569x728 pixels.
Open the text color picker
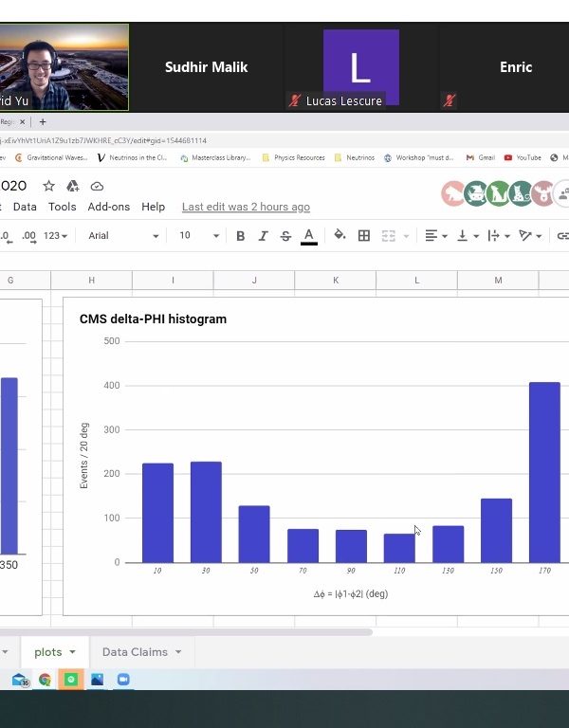click(x=308, y=236)
